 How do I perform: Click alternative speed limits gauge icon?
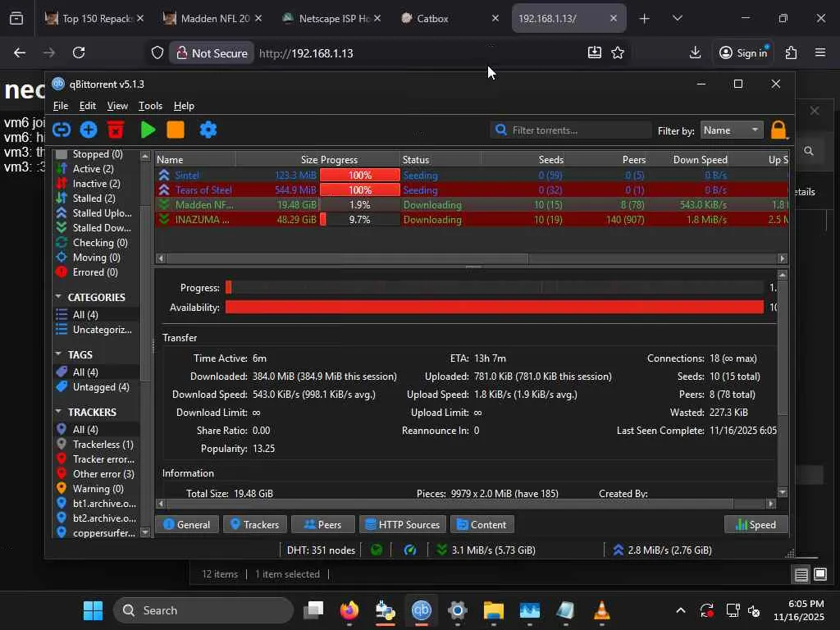[410, 550]
